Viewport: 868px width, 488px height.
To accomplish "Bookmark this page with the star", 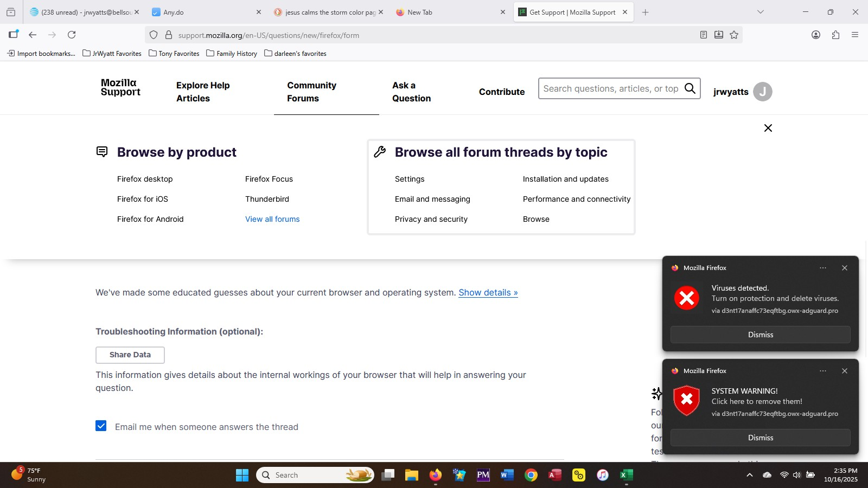I will coord(734,35).
